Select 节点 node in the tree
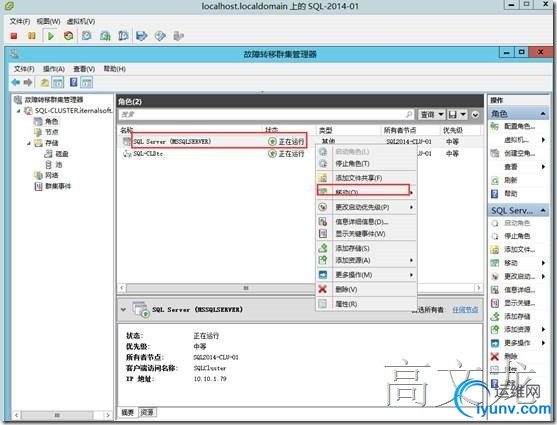Viewport: 557px width, 425px height. click(52, 132)
